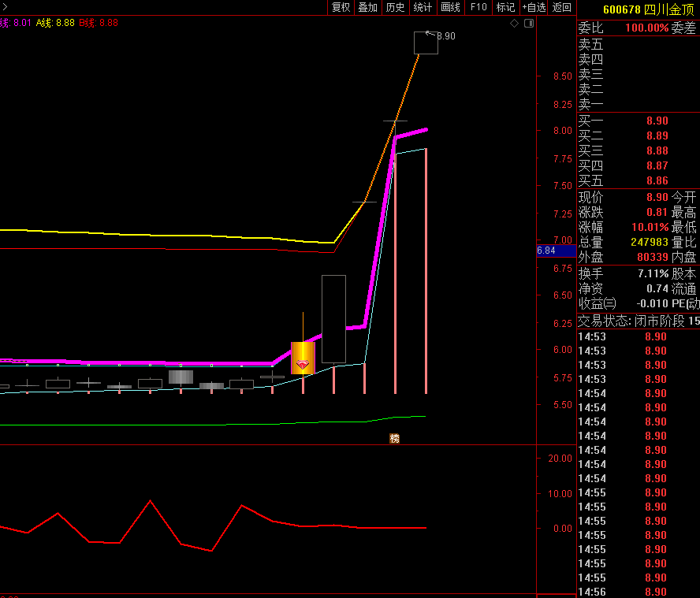Image resolution: width=700 pixels, height=598 pixels.
Task: Click the 买二 price 8.89
Action: tap(657, 136)
